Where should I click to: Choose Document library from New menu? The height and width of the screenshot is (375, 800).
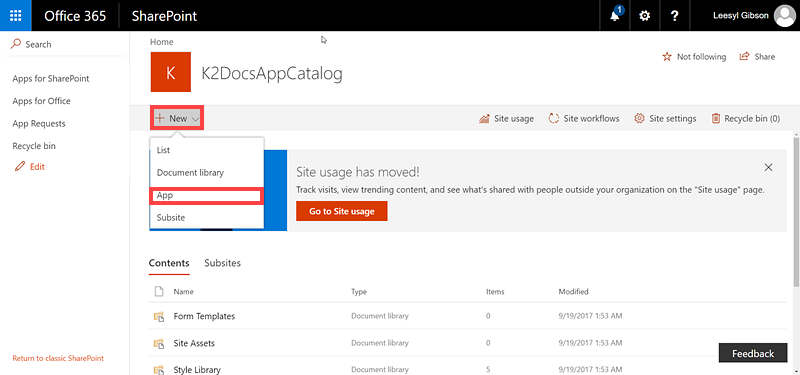coord(207,172)
